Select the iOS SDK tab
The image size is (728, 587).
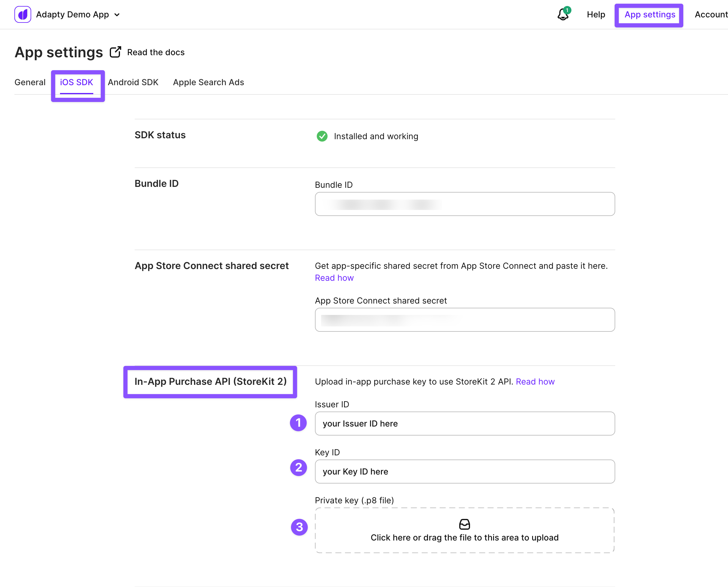coord(76,82)
